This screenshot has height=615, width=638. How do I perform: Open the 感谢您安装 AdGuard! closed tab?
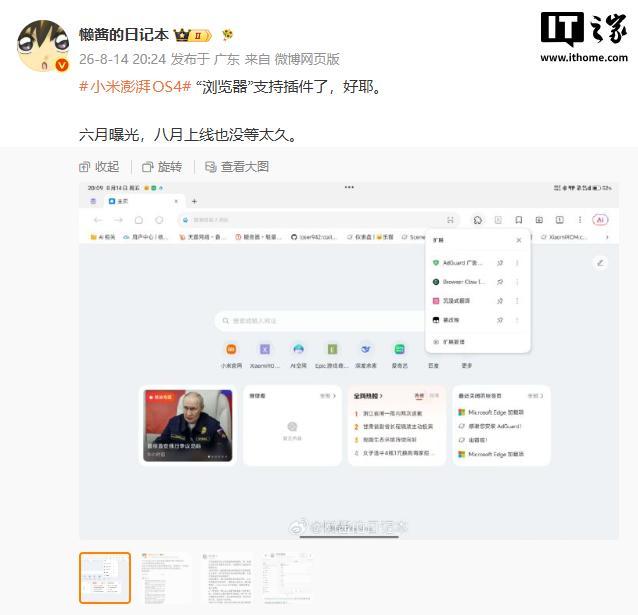(x=490, y=426)
